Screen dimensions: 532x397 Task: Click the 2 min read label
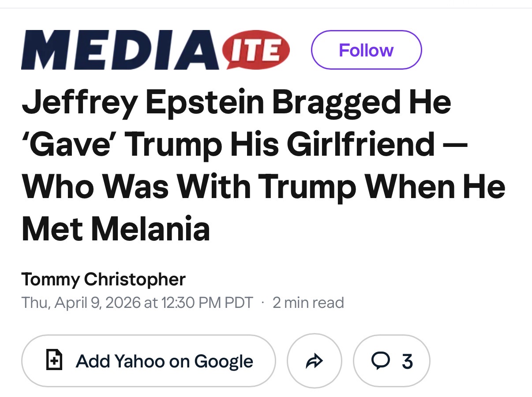pos(308,303)
